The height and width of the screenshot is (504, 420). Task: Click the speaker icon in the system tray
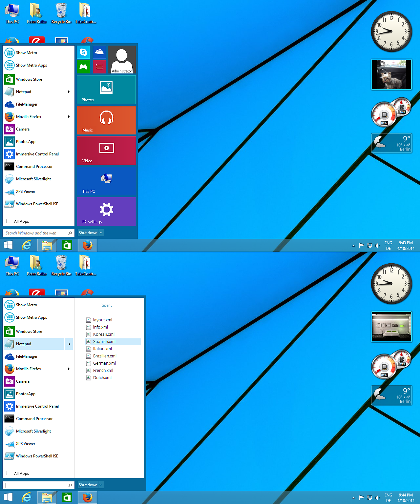[377, 245]
